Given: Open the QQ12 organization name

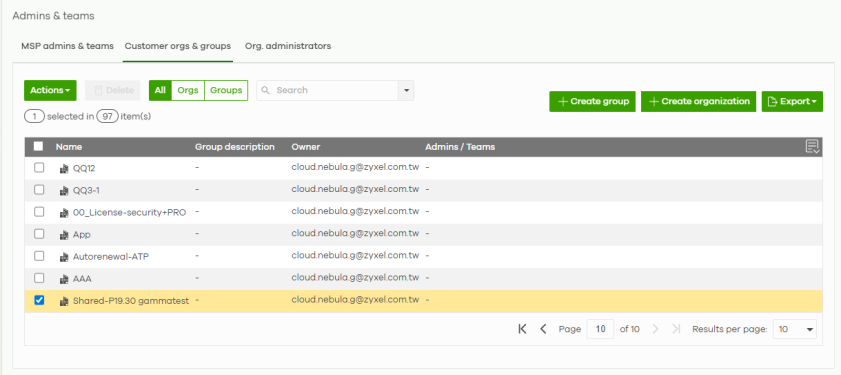Looking at the screenshot, I should (x=84, y=168).
